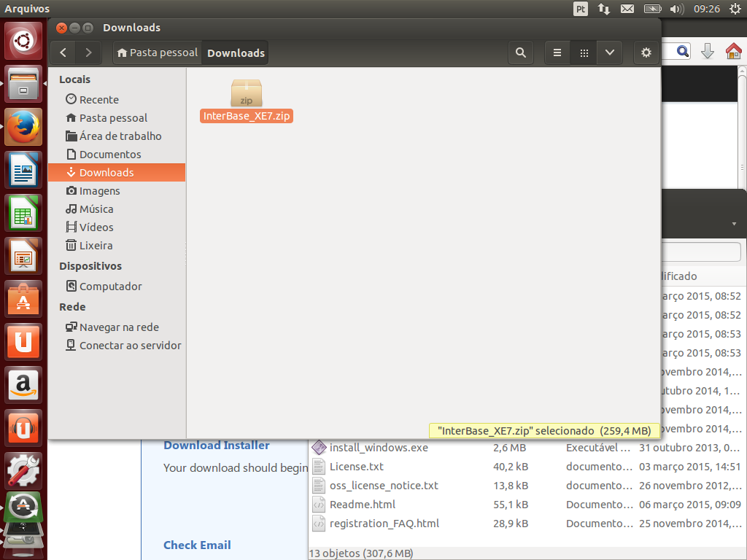The width and height of the screenshot is (747, 560).
Task: Go forward using the forward arrow
Action: click(88, 52)
